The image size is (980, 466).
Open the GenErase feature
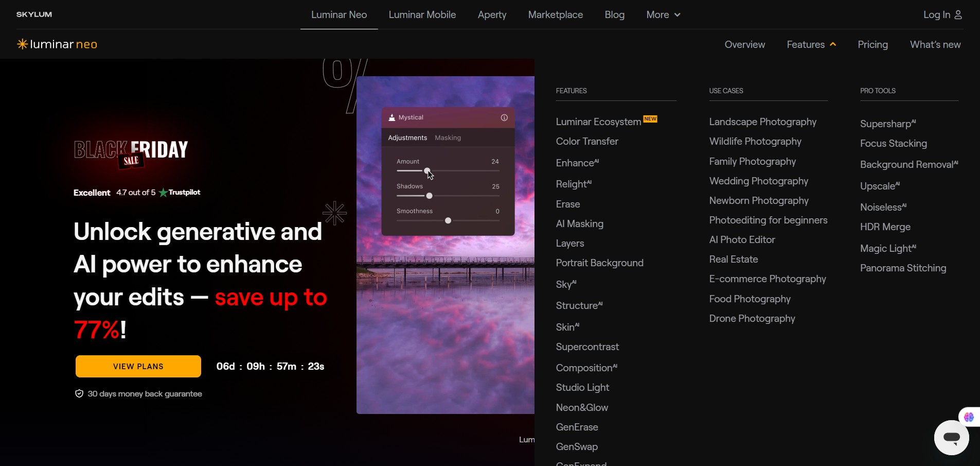(x=577, y=427)
